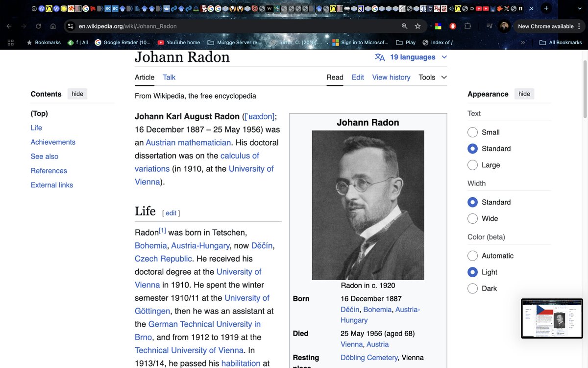Screen dimensions: 588x368
Task: Click the zoom magnifier icon in address bar
Action: (404, 26)
